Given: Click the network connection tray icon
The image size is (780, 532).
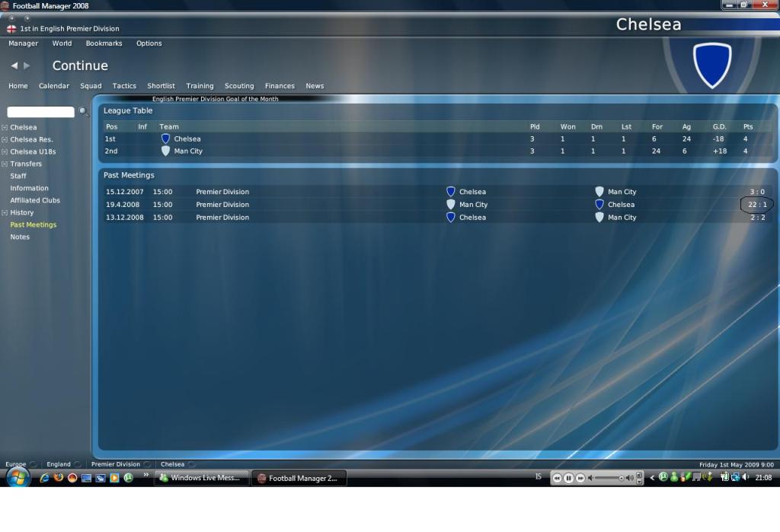Looking at the screenshot, I should click(x=735, y=477).
